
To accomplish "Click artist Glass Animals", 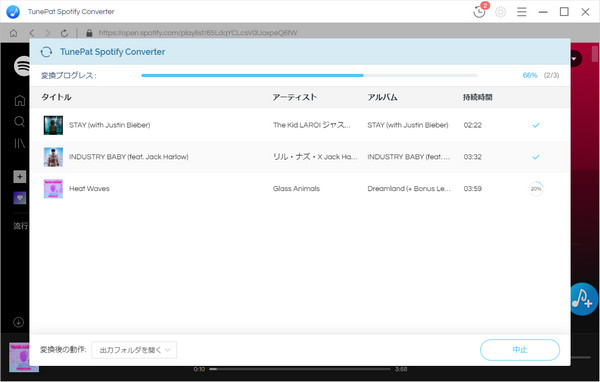I will point(296,189).
